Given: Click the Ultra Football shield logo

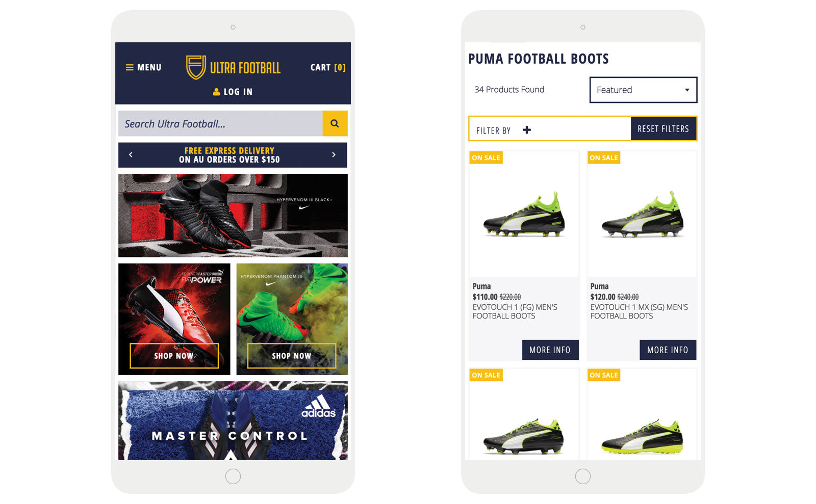Looking at the screenshot, I should (x=196, y=67).
